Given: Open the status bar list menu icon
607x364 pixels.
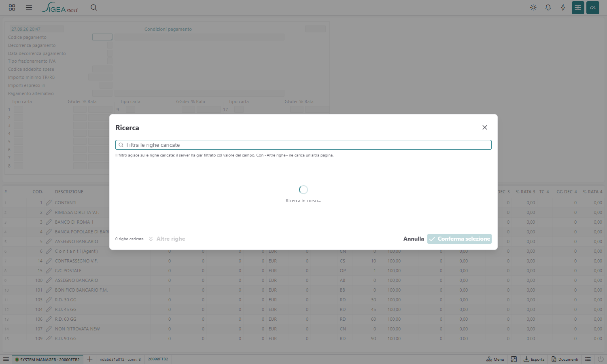Looking at the screenshot, I should click(6, 359).
